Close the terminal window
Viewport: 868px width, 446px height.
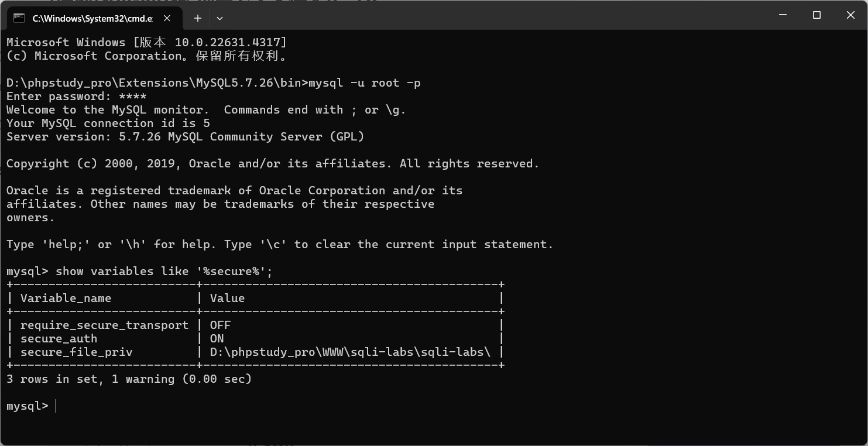pyautogui.click(x=850, y=15)
